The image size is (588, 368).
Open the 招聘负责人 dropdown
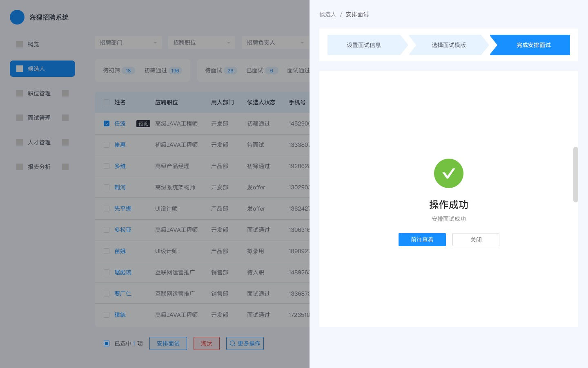(275, 43)
